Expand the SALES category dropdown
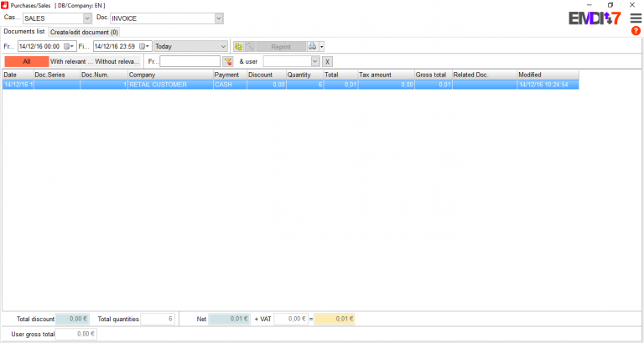This screenshot has width=644, height=343. pos(87,18)
